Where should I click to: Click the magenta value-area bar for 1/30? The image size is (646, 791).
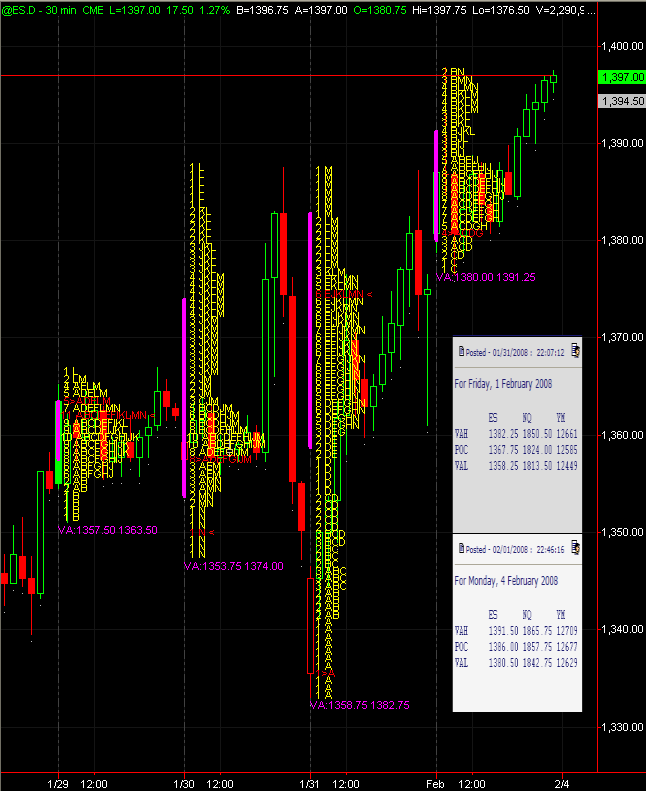(184, 398)
